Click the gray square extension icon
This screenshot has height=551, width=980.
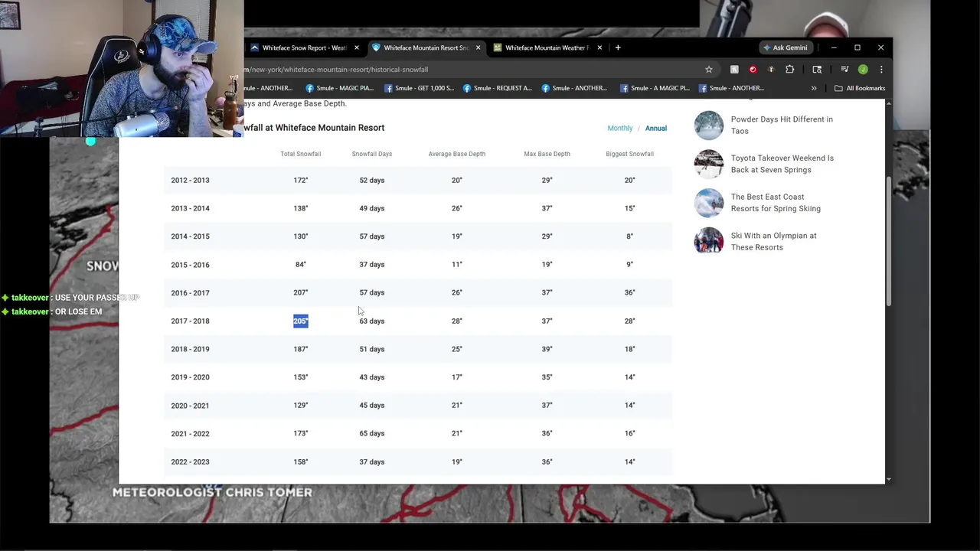734,69
